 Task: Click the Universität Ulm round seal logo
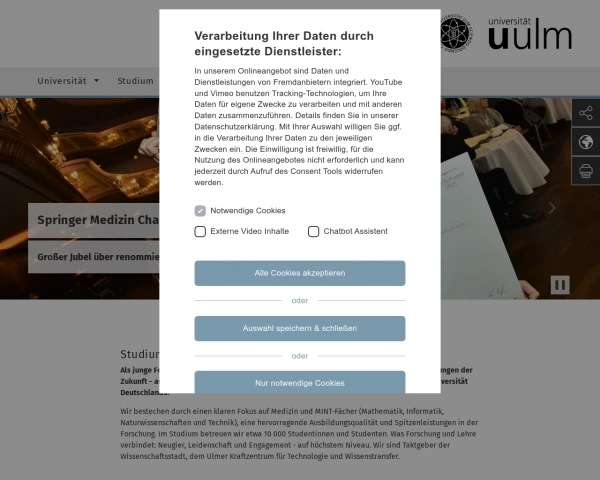tap(455, 34)
